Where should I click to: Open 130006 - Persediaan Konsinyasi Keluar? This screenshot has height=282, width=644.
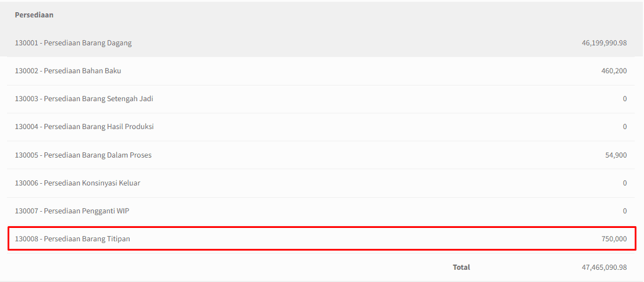77,183
